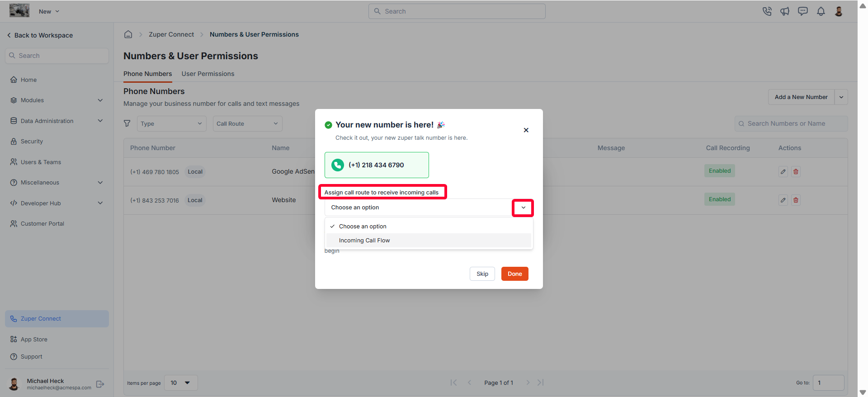The image size is (868, 397).
Task: Open the Add a New Number arrow menu
Action: coord(841,97)
